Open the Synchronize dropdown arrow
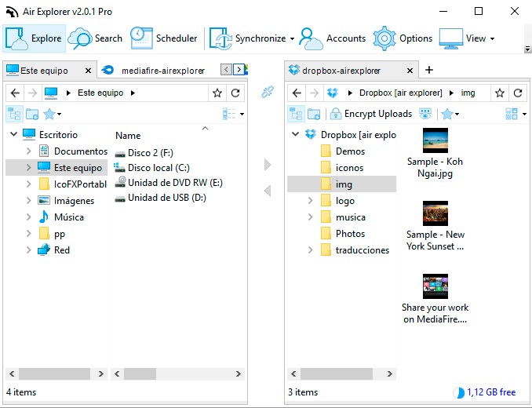532x408 pixels. pyautogui.click(x=292, y=38)
